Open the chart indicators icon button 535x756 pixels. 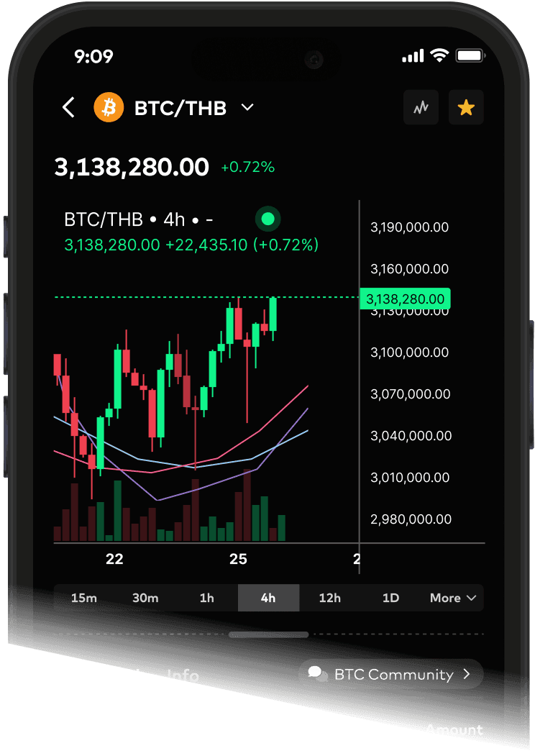pyautogui.click(x=421, y=107)
